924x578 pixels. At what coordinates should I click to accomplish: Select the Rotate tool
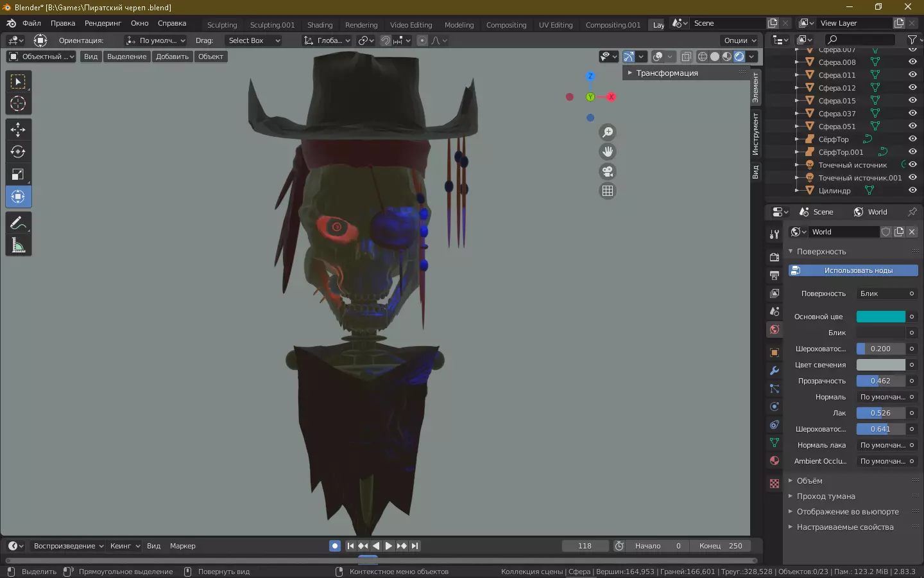coord(18,152)
